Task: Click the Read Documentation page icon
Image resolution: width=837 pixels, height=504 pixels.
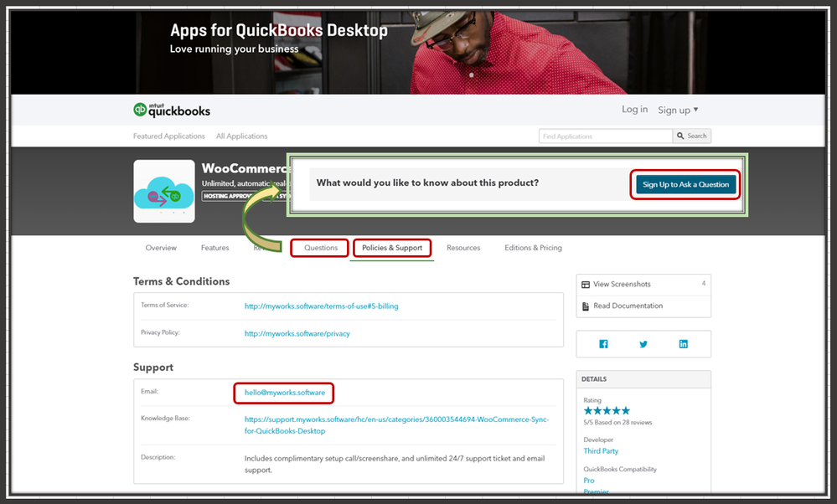Action: pos(586,306)
